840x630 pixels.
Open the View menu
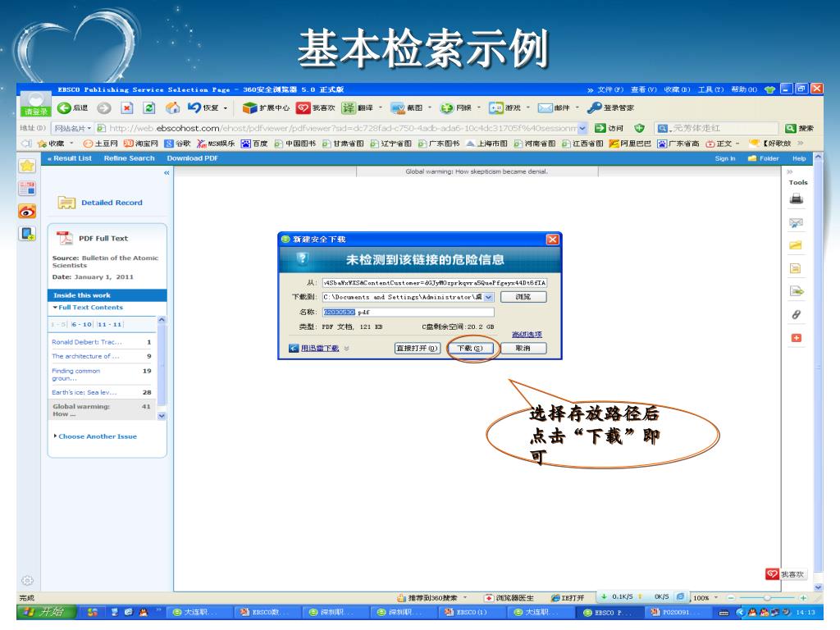(643, 89)
